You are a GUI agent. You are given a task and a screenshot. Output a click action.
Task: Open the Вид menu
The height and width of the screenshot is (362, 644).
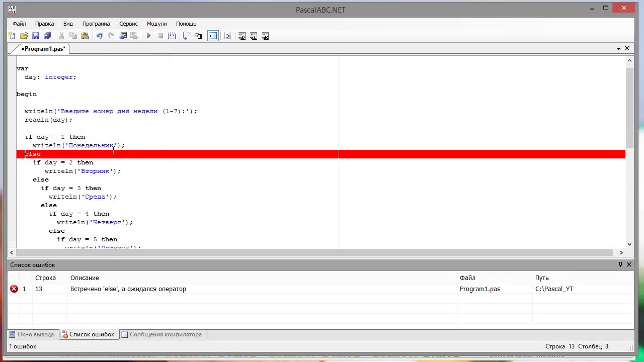tap(68, 24)
